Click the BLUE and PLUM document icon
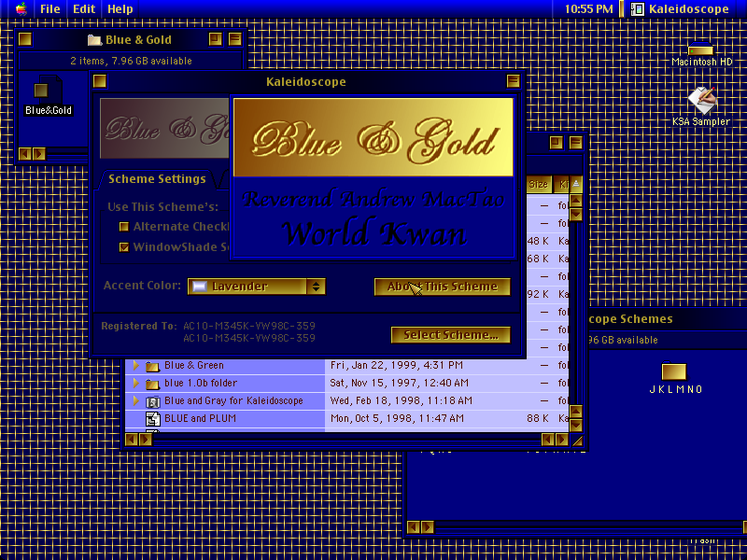The width and height of the screenshot is (747, 560). (x=152, y=418)
